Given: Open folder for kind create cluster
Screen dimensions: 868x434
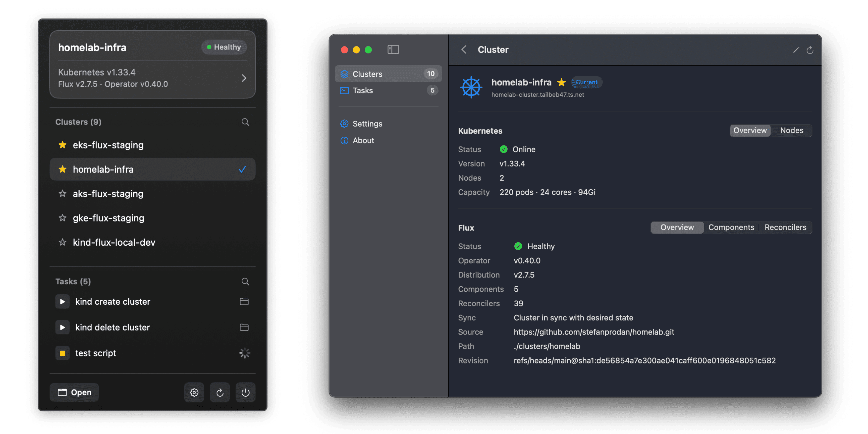Looking at the screenshot, I should pyautogui.click(x=244, y=302).
